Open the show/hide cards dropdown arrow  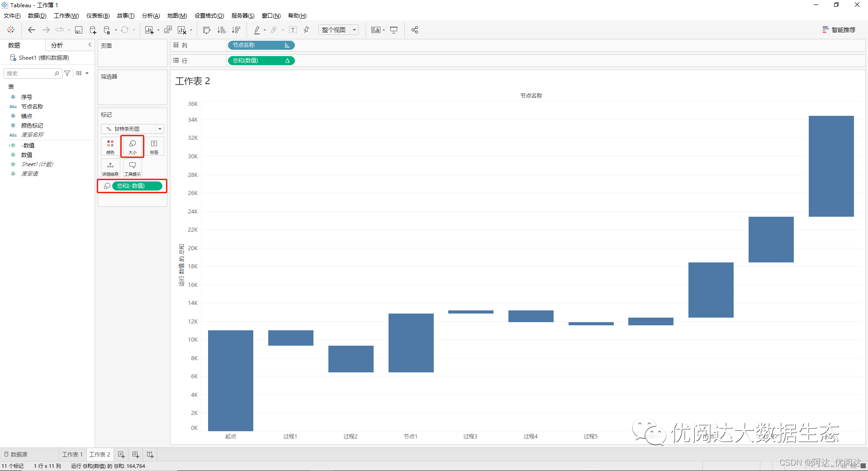tap(384, 30)
